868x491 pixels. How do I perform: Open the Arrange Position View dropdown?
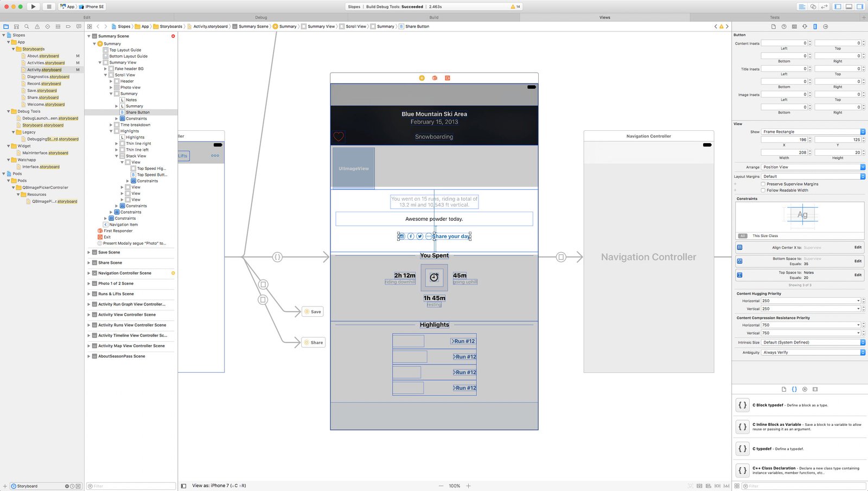point(813,167)
